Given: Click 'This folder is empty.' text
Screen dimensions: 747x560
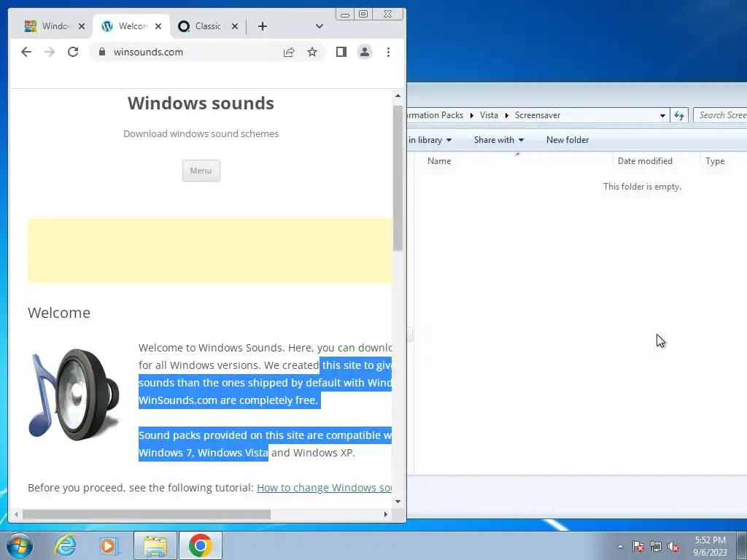Looking at the screenshot, I should pos(642,187).
